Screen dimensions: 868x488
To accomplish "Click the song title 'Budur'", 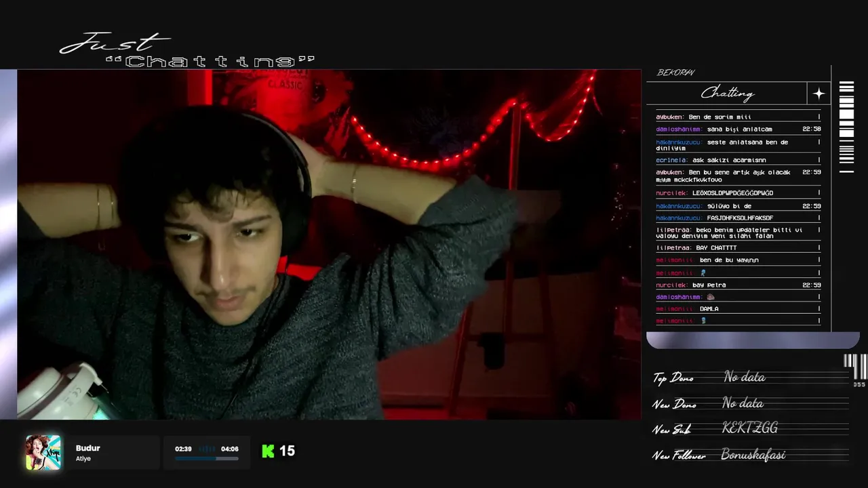I will click(88, 448).
